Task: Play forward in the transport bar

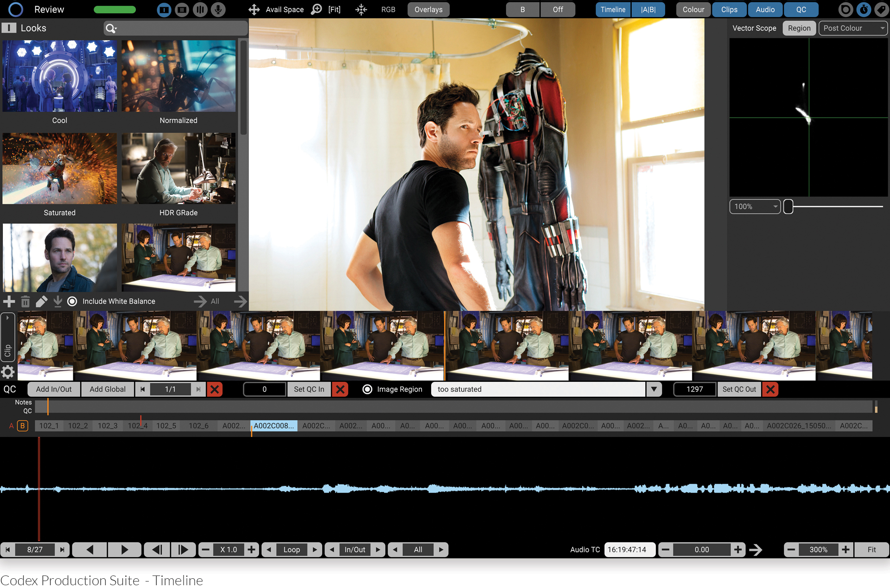Action: pyautogui.click(x=124, y=550)
